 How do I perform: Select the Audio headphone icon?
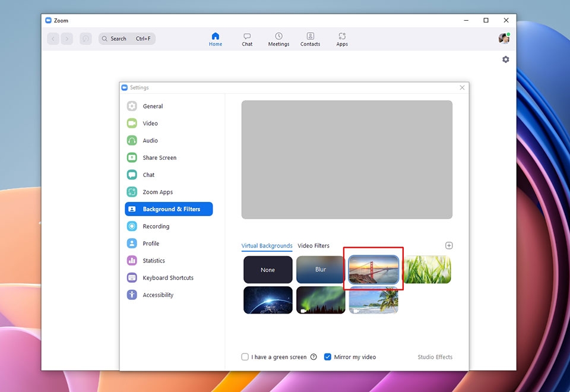tap(132, 140)
